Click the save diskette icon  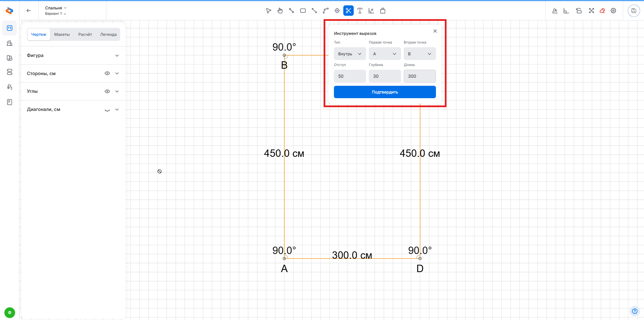[634, 11]
